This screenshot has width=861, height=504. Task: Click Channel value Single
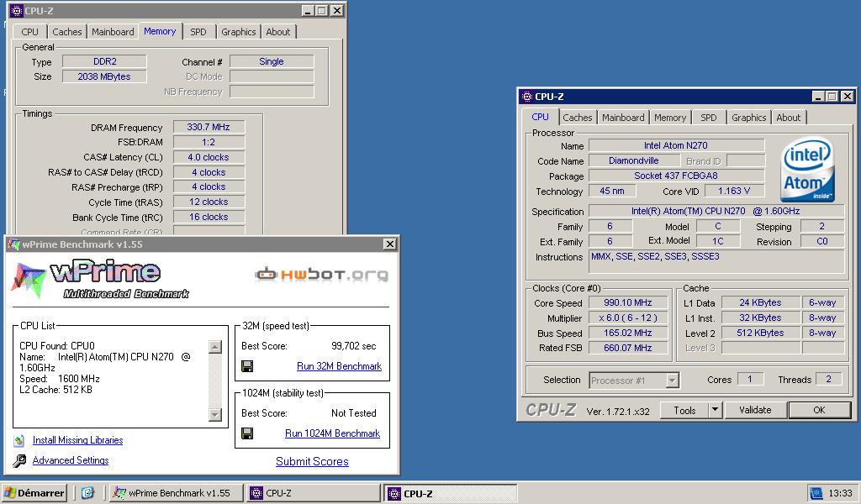272,61
